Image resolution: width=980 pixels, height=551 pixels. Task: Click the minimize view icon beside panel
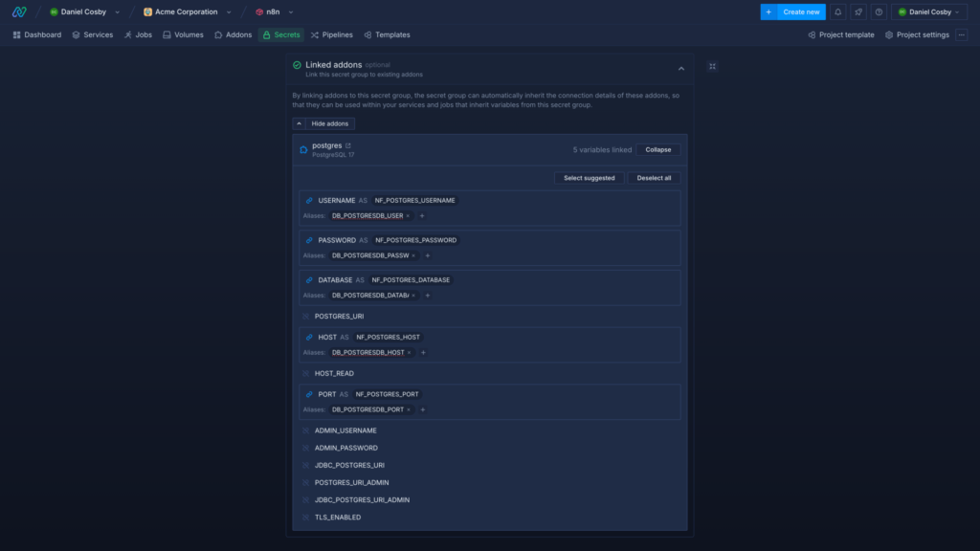tap(712, 67)
